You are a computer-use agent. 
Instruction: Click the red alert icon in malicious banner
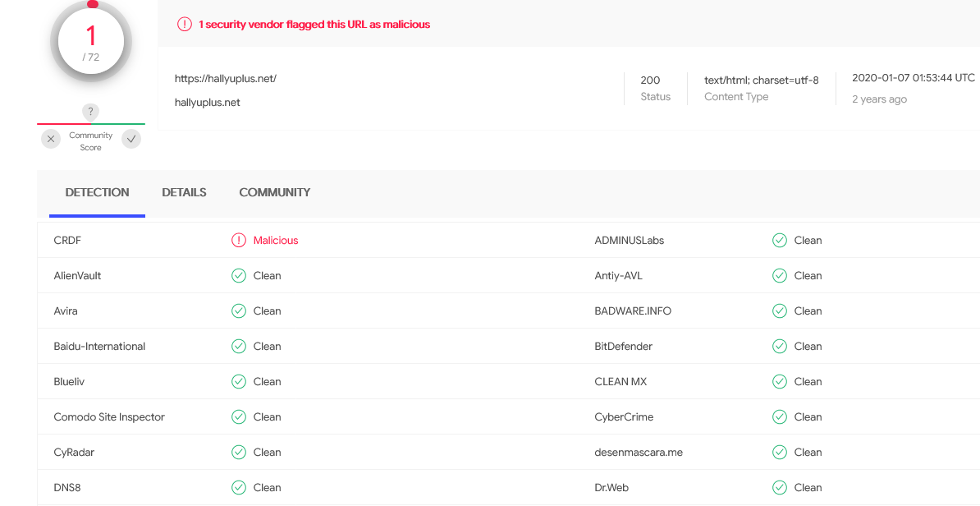click(185, 25)
